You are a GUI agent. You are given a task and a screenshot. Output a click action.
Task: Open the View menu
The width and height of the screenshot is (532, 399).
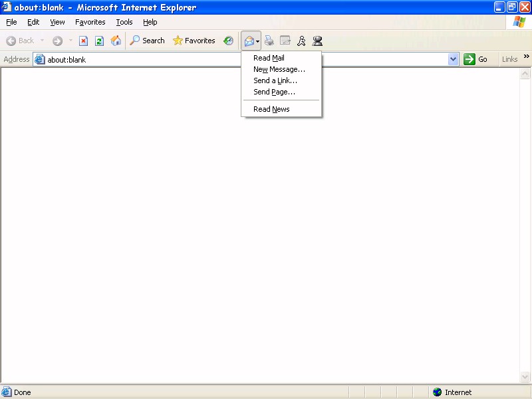tap(57, 22)
